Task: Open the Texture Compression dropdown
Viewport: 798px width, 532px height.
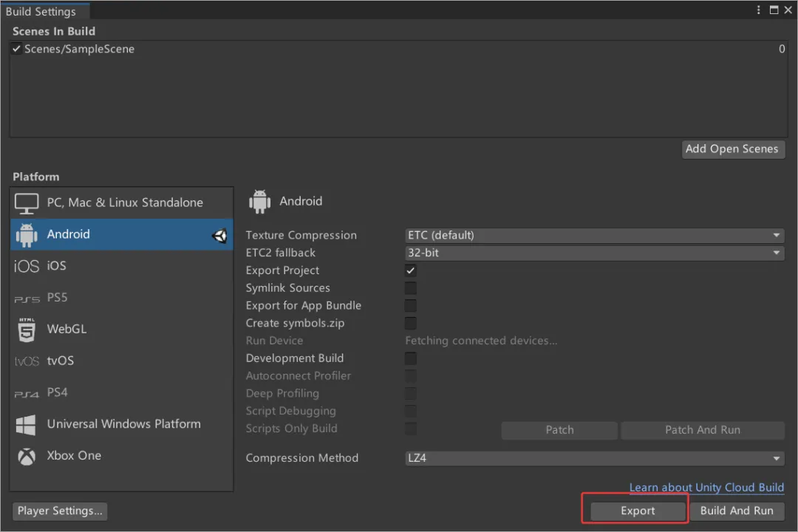Action: (x=594, y=235)
